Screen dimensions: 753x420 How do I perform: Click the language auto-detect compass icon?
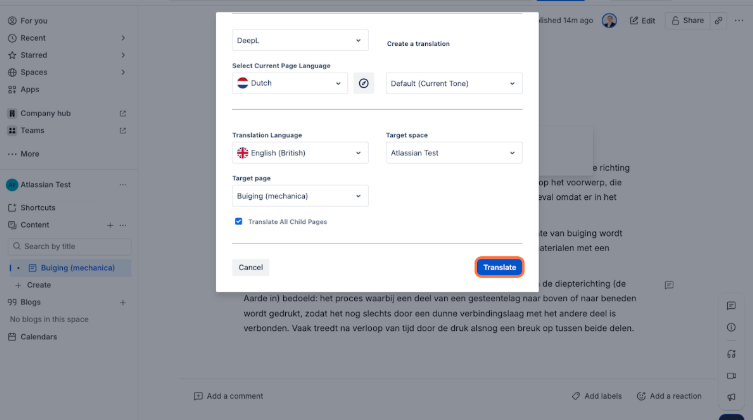[364, 84]
